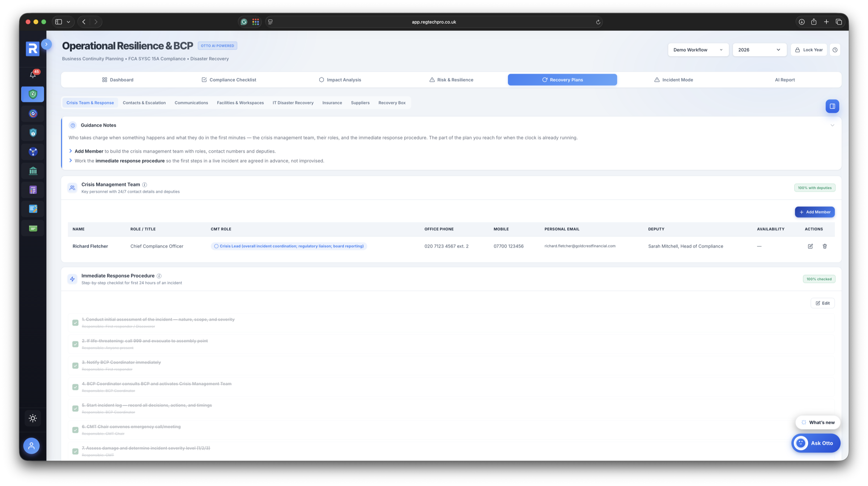Toggle the side panel layout button
The image size is (868, 486).
(832, 106)
